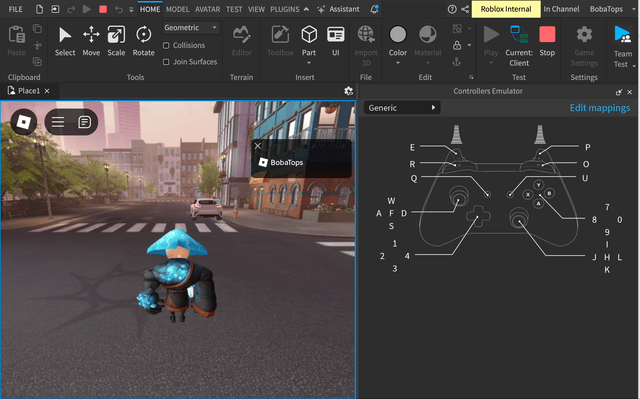Switch to the PLUGINS tab

[285, 9]
